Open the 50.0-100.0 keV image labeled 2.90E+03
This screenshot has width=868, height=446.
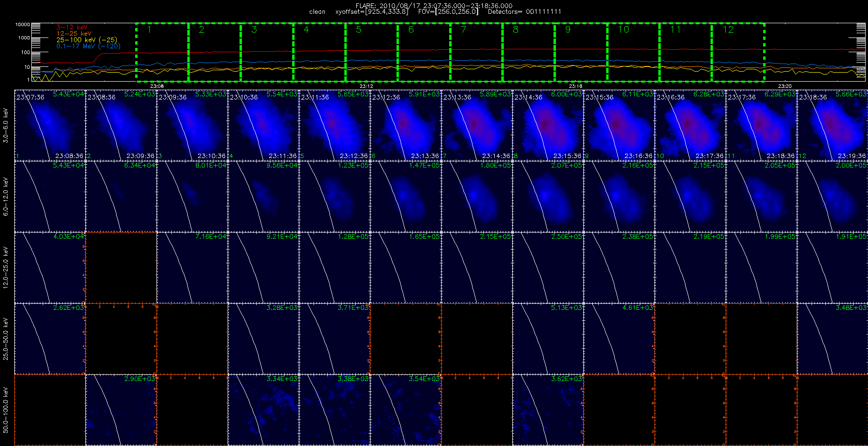(x=121, y=409)
